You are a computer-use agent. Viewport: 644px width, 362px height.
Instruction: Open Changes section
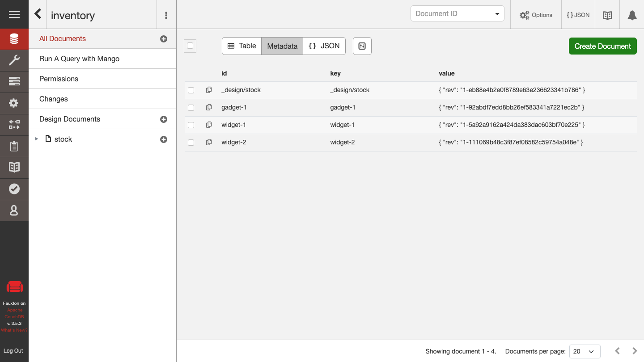[54, 99]
